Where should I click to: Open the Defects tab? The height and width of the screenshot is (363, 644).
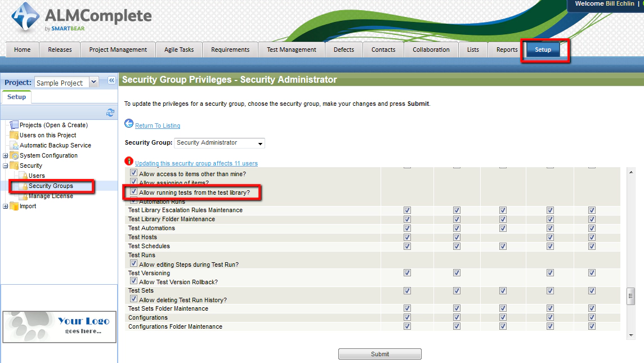point(343,50)
